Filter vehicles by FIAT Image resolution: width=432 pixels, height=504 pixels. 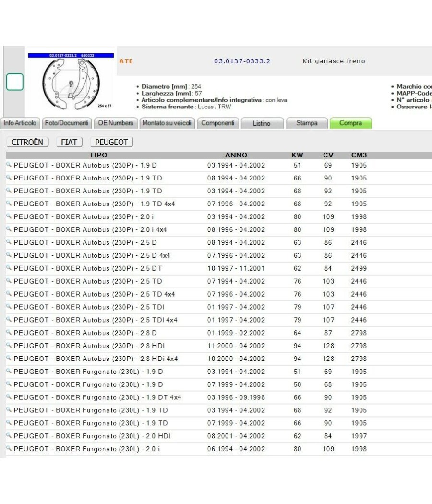pos(69,142)
